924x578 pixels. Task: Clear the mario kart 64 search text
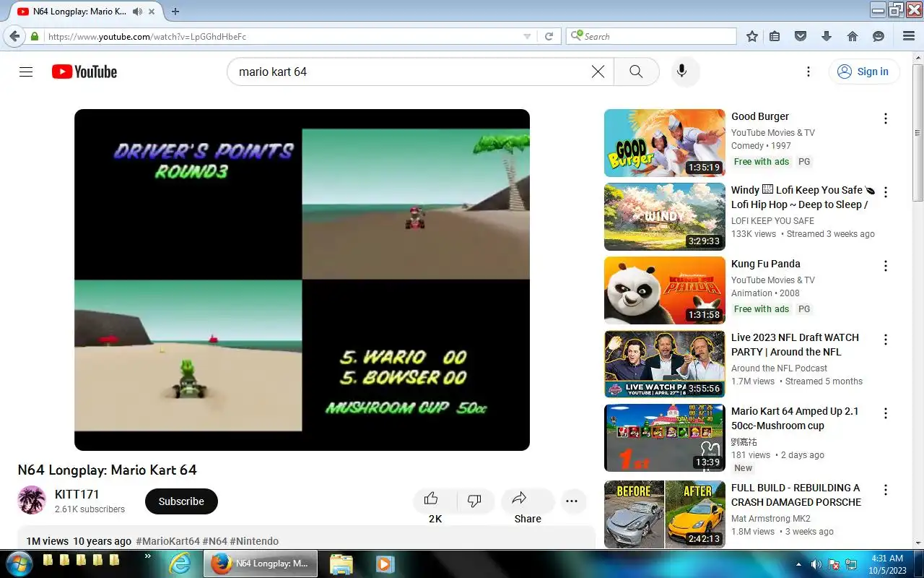(598, 72)
